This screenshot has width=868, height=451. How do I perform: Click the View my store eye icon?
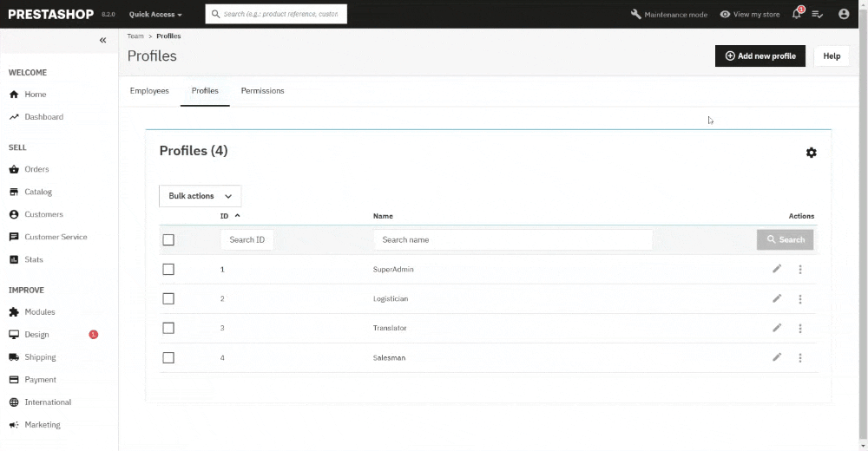725,15
